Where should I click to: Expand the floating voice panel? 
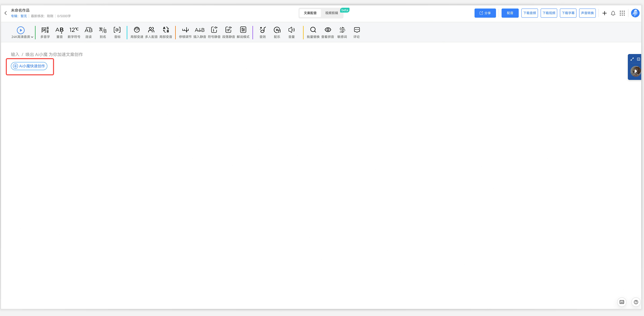pos(632,59)
